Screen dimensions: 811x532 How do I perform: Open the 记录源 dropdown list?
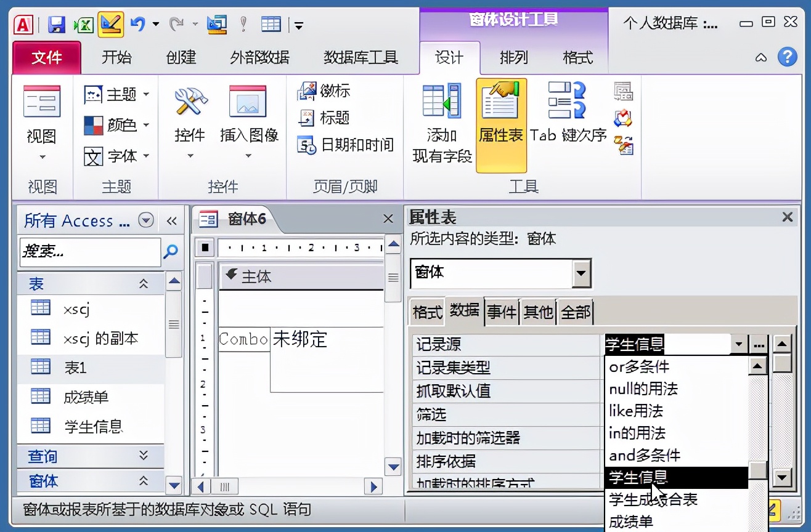pos(739,345)
